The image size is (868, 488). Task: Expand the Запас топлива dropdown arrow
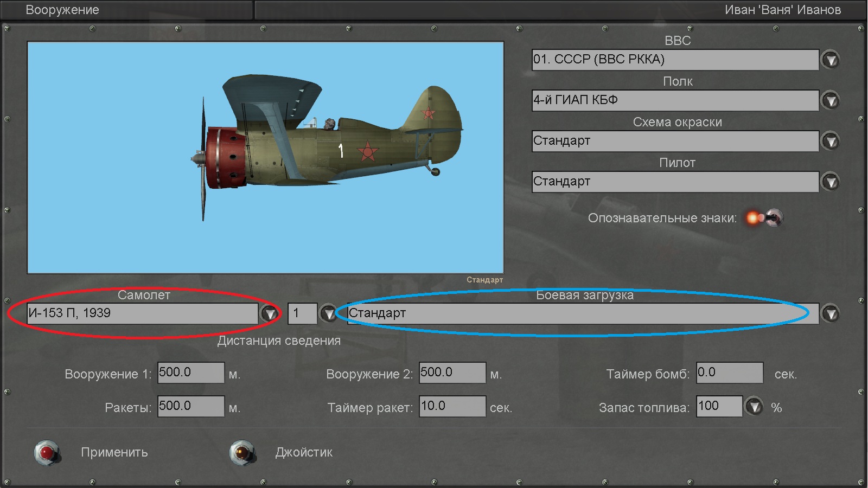754,406
